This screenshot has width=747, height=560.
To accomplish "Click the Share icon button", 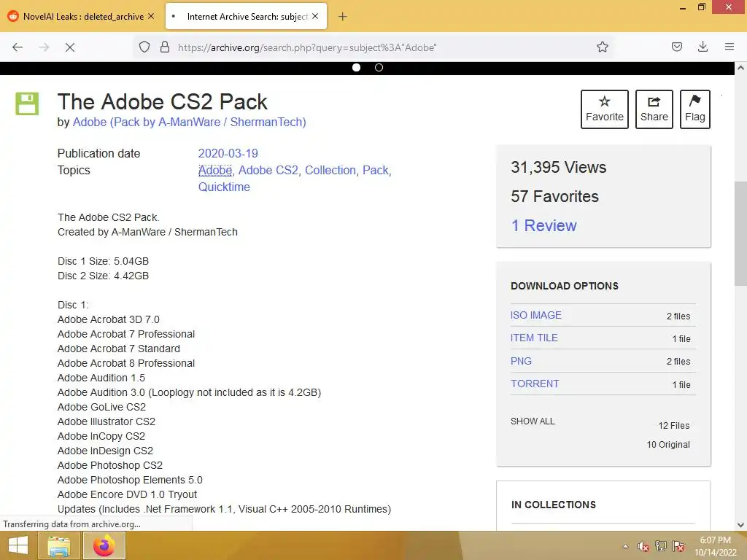I will [x=654, y=109].
